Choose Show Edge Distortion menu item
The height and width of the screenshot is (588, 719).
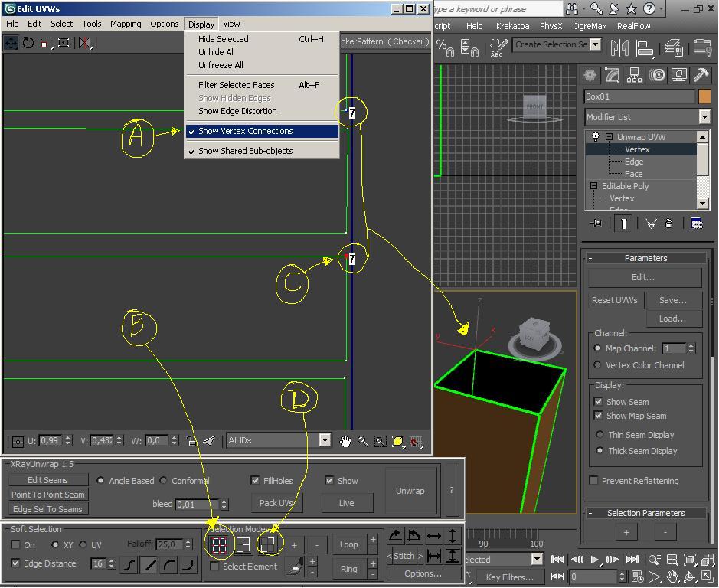coord(237,111)
